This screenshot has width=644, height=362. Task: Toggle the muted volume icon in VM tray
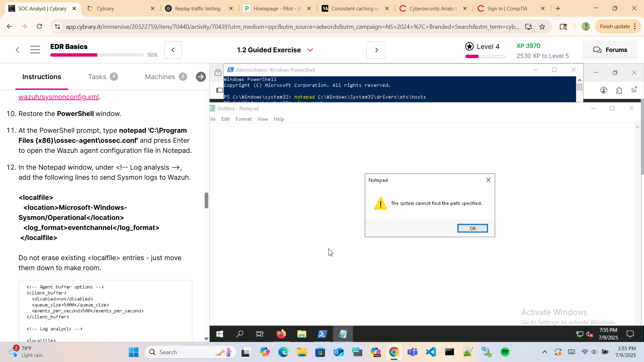click(x=590, y=334)
